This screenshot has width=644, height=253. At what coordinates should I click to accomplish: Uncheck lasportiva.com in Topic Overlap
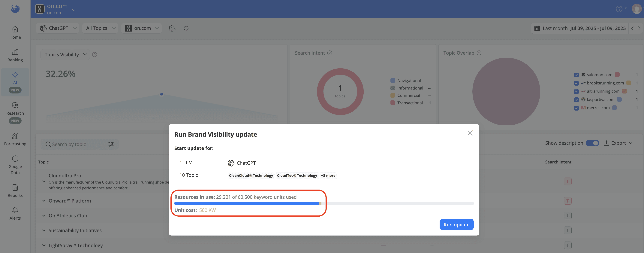(x=576, y=100)
